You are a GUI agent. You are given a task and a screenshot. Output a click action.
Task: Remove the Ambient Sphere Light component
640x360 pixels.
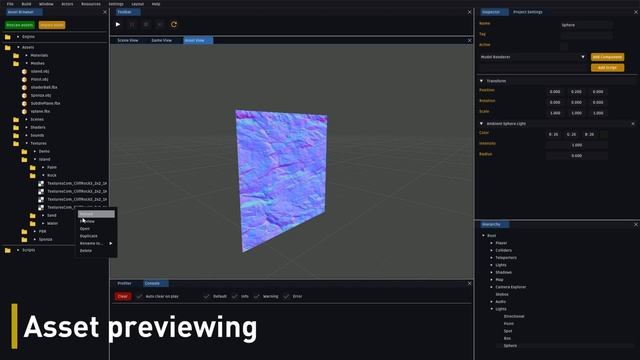(x=633, y=124)
